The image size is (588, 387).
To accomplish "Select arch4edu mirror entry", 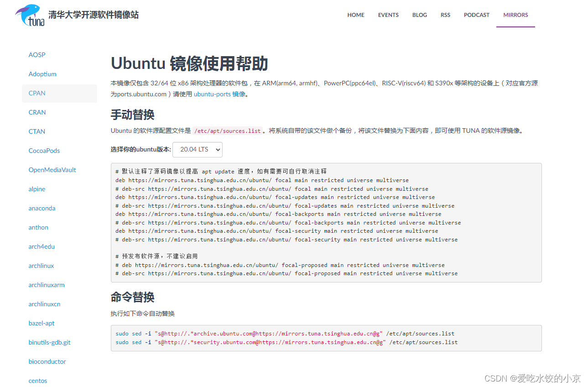I will coord(42,246).
